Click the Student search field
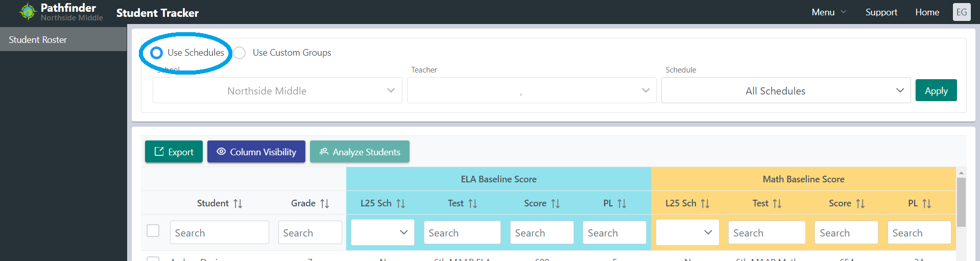Image resolution: width=980 pixels, height=261 pixels. tap(220, 232)
